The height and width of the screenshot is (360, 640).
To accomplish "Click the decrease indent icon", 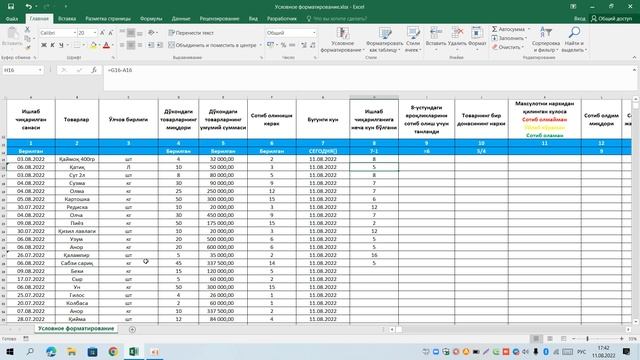I will [151, 45].
